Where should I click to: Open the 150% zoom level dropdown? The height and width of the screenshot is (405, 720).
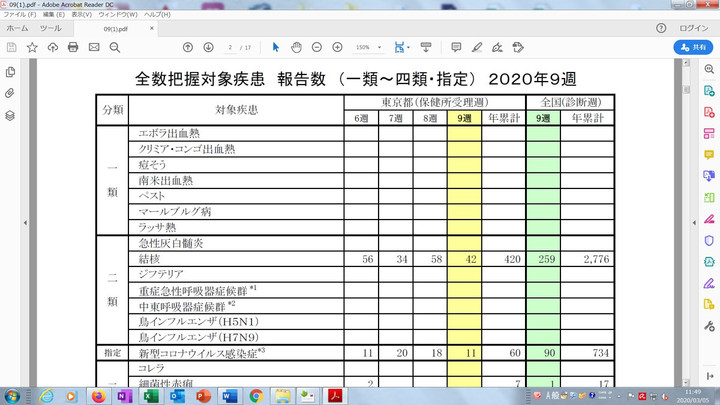[367, 47]
